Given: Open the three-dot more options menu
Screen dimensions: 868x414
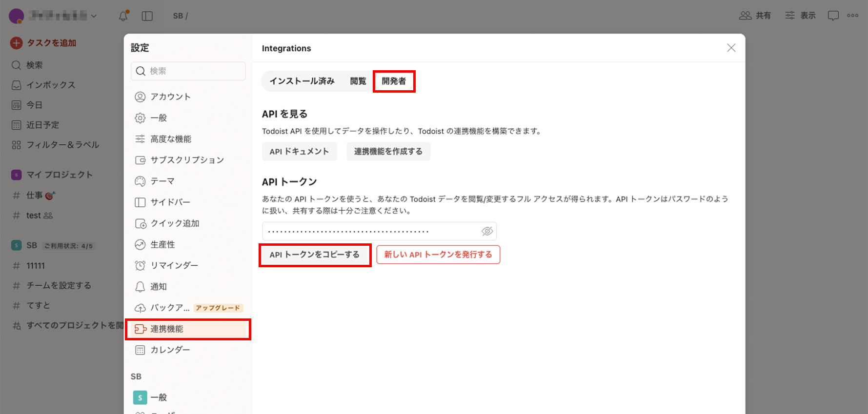Looking at the screenshot, I should pyautogui.click(x=852, y=16).
